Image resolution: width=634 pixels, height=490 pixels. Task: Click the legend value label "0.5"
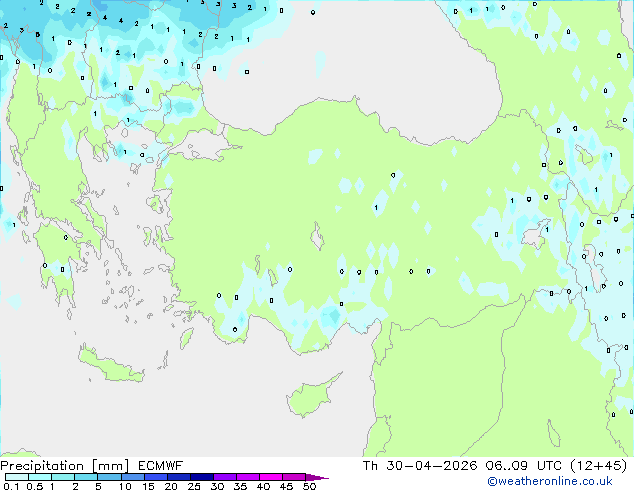tap(35, 486)
